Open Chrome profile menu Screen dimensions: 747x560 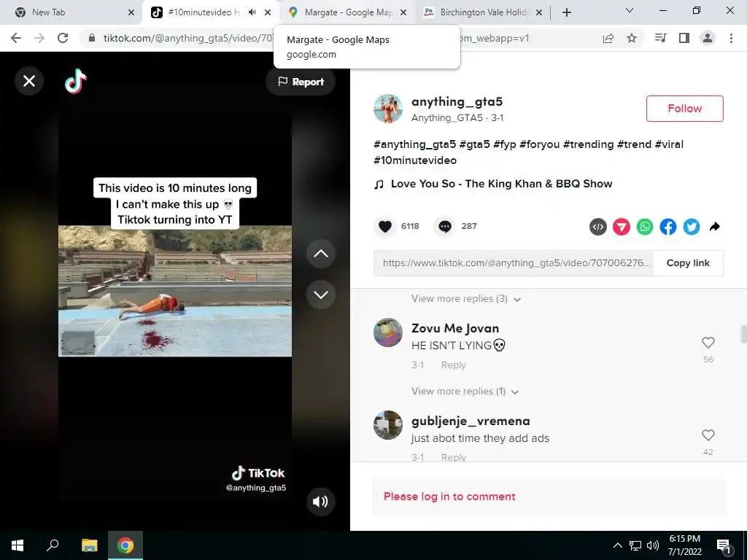[x=708, y=38]
